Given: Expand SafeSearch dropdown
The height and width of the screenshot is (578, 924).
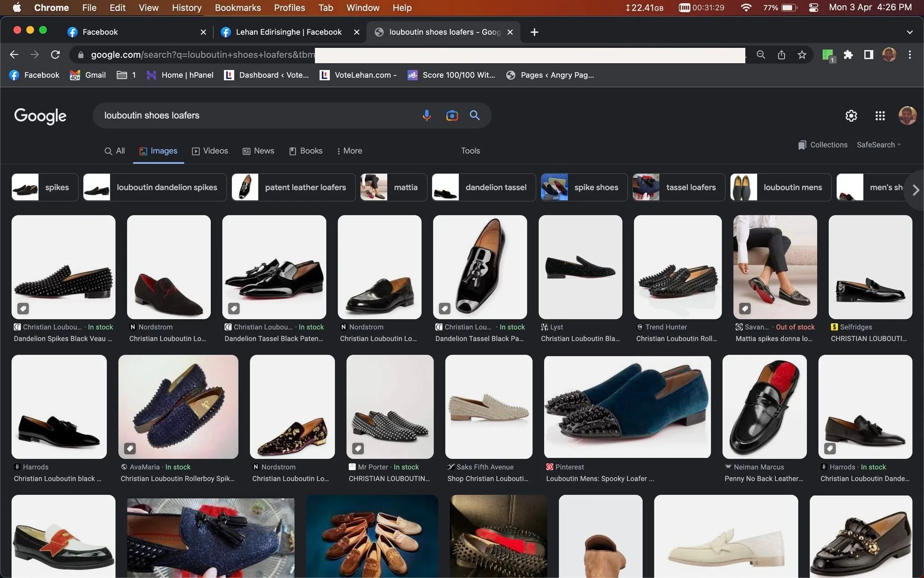Looking at the screenshot, I should 878,145.
